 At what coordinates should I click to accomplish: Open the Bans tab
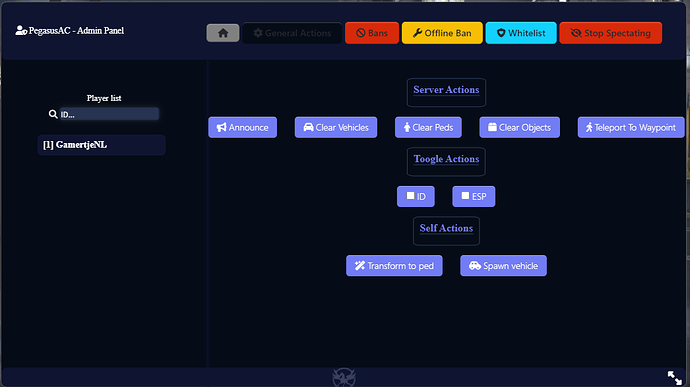click(372, 33)
